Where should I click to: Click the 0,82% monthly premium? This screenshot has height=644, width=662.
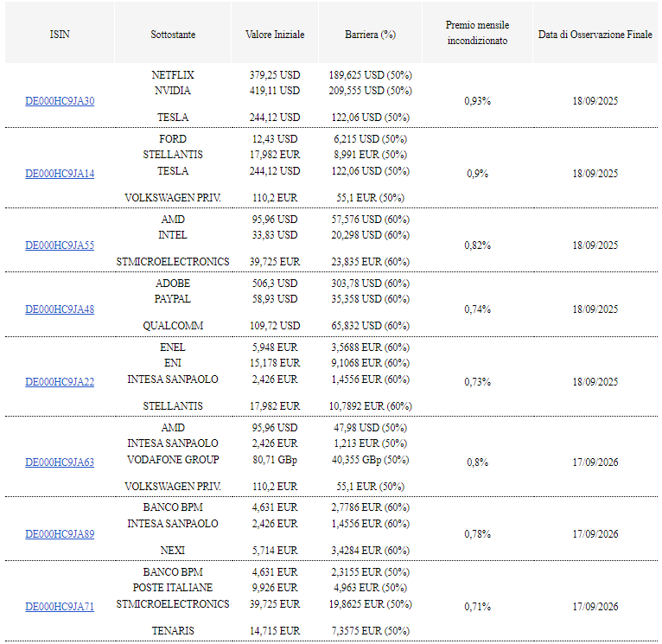(x=478, y=245)
